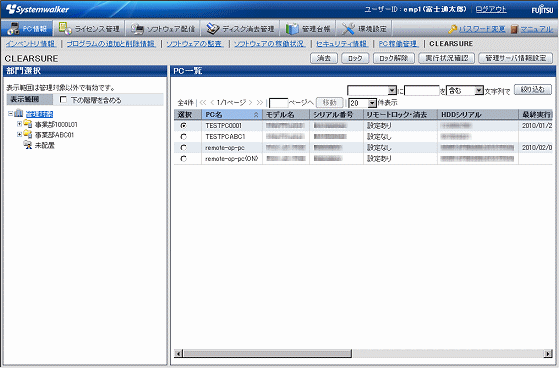Click the ロック解除 button
Viewport: 559px width, 368px height.
click(x=394, y=58)
